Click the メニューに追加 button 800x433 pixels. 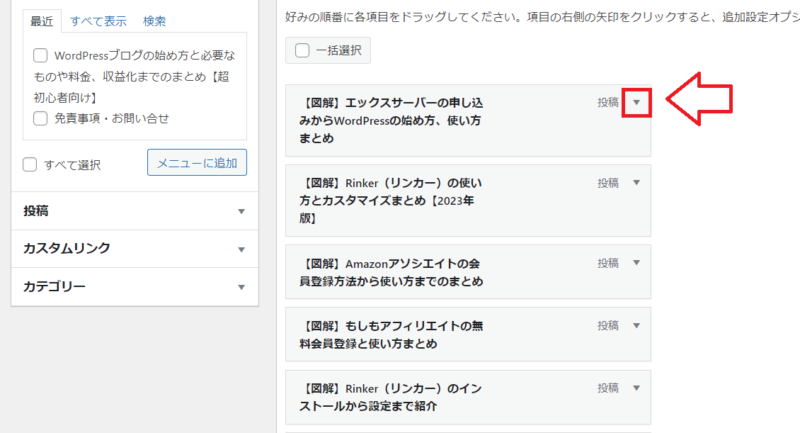197,163
